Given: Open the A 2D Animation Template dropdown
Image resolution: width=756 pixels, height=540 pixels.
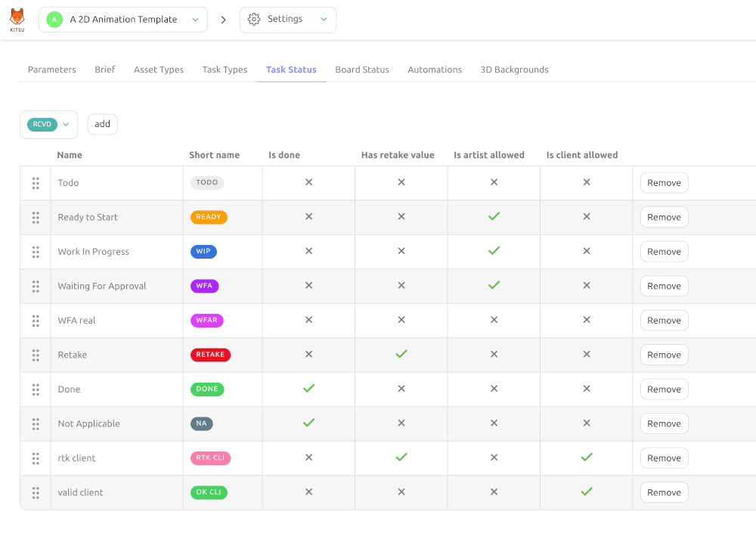Looking at the screenshot, I should (123, 20).
